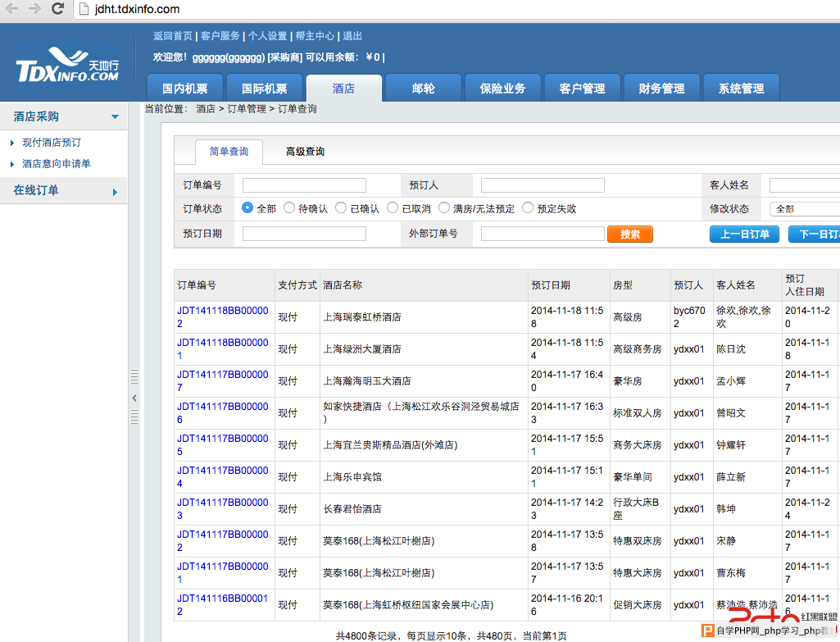Open order JDT141117BB000004
The image size is (840, 642).
click(222, 477)
